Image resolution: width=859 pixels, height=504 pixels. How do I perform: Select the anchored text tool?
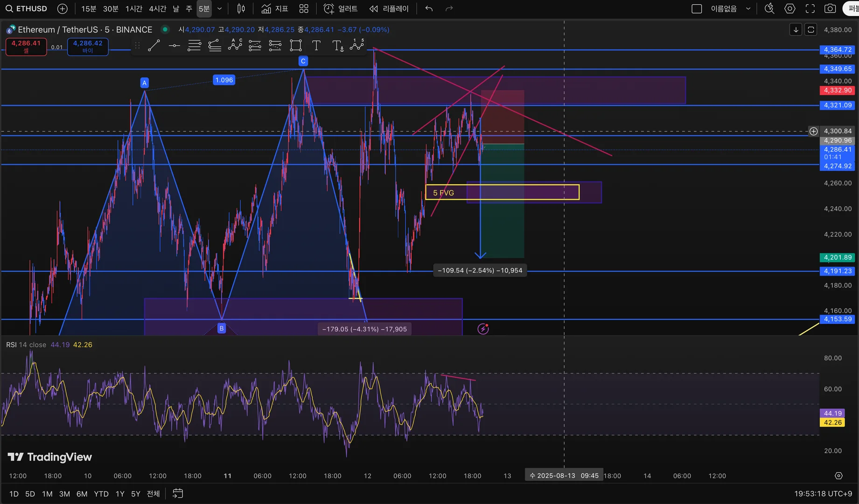338,46
